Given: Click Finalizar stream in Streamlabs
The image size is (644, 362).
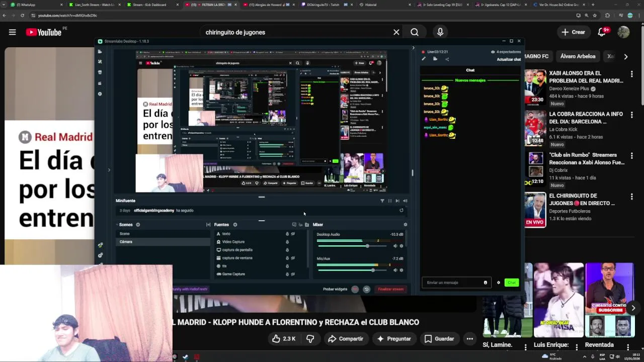Looking at the screenshot, I should (x=391, y=289).
